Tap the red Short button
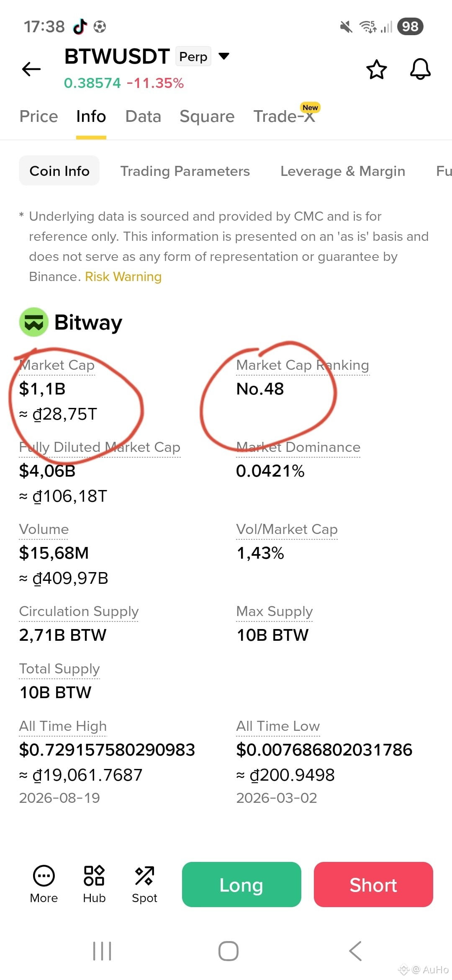Image resolution: width=452 pixels, height=980 pixels. [373, 885]
